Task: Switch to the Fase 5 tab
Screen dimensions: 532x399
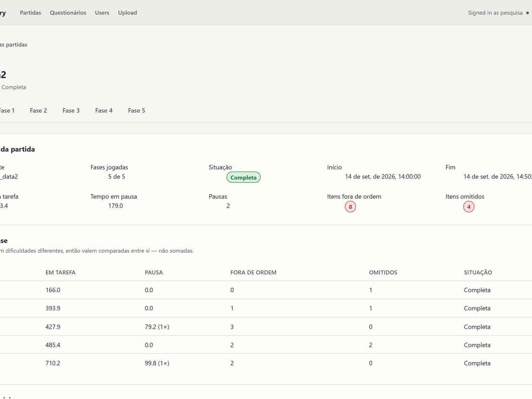Action: pyautogui.click(x=137, y=110)
